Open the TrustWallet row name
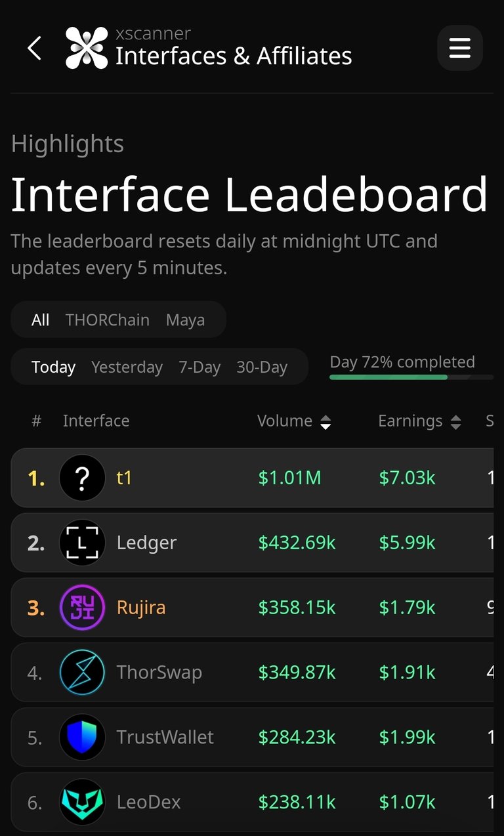Image resolution: width=504 pixels, height=836 pixels. click(x=165, y=738)
